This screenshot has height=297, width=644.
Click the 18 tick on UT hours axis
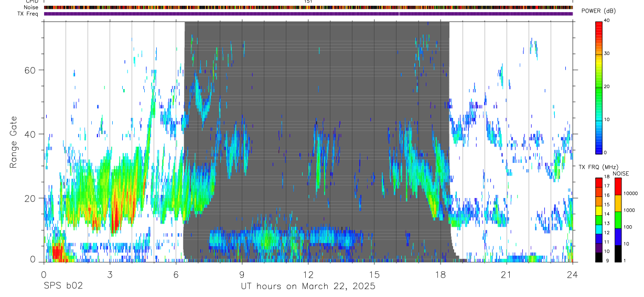pos(440,274)
